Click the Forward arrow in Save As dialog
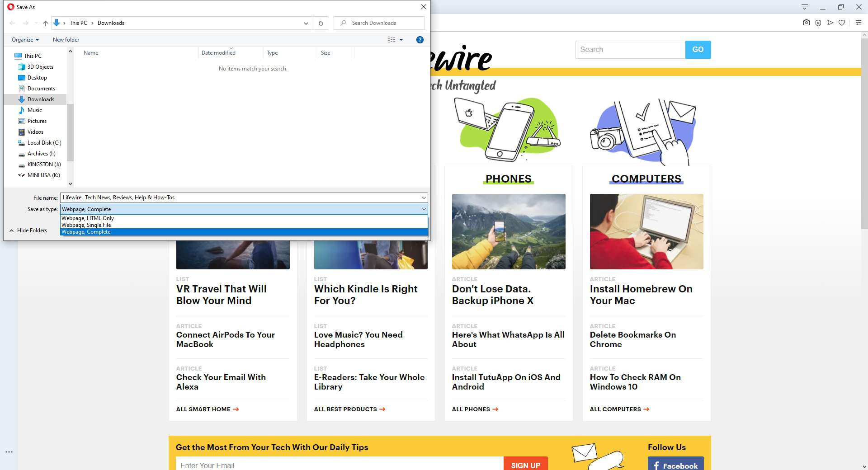This screenshot has width=868, height=470. 25,23
